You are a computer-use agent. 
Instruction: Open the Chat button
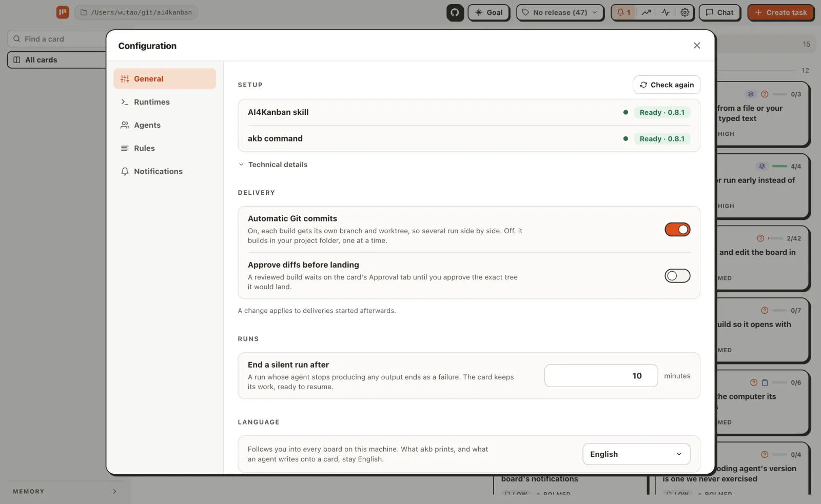coord(719,12)
